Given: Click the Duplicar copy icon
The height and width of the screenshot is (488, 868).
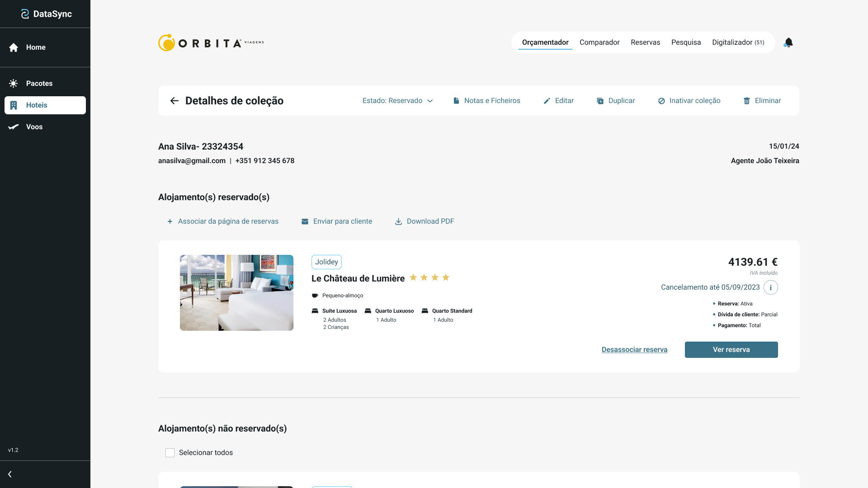Looking at the screenshot, I should click(600, 101).
